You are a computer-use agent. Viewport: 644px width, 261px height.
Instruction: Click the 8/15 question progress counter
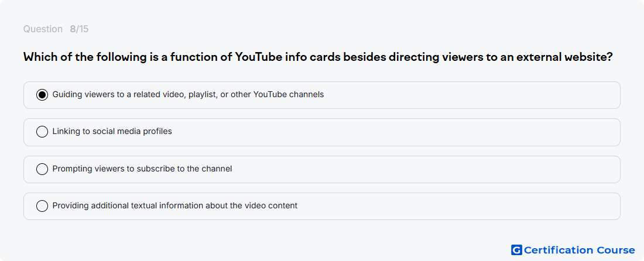tap(79, 29)
